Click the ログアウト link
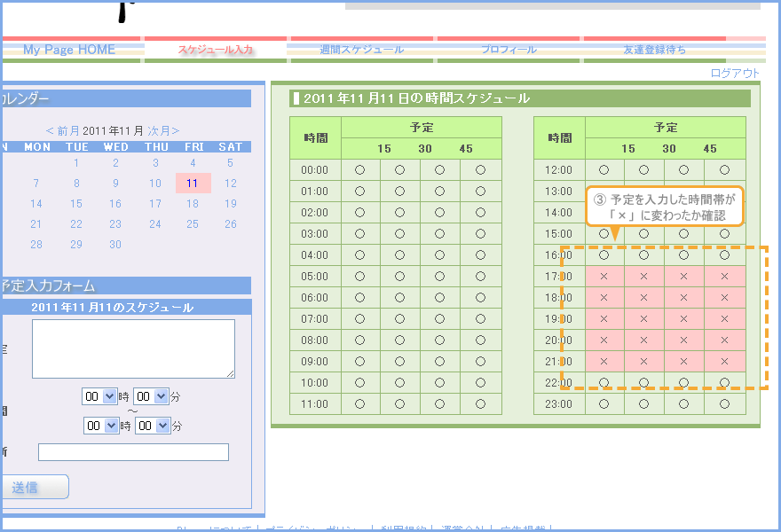 pos(735,74)
